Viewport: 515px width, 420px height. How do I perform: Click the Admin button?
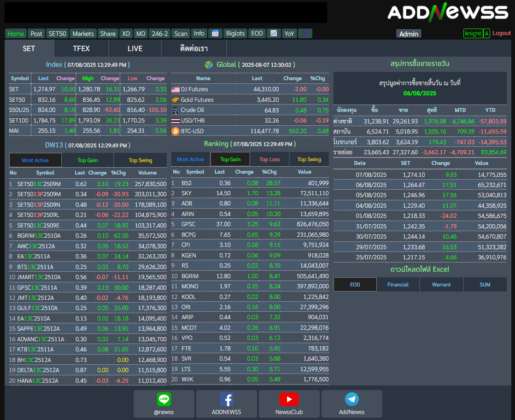(x=409, y=34)
